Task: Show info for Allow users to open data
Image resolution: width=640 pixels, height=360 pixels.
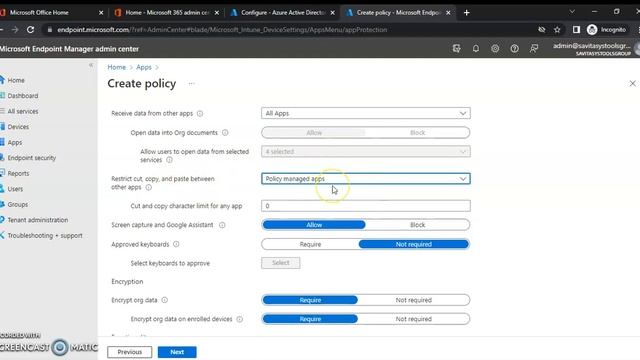Action: pos(169,160)
